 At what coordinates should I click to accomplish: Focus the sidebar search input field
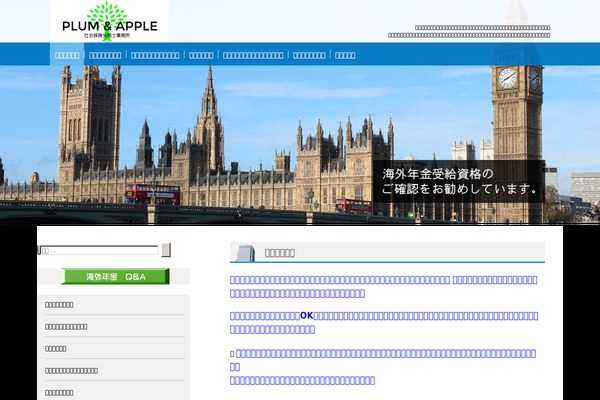98,251
